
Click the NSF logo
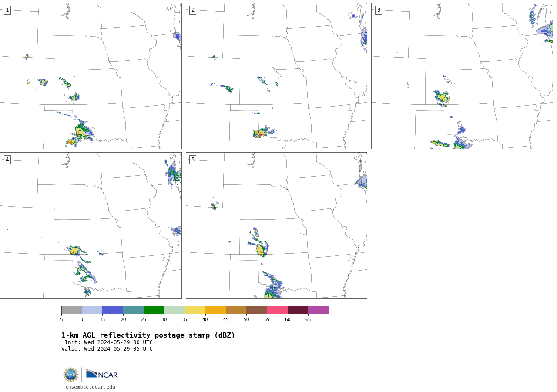[71, 375]
